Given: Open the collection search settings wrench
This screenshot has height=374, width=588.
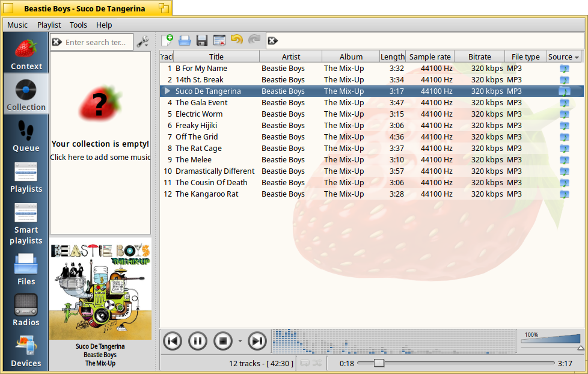Looking at the screenshot, I should tap(142, 41).
